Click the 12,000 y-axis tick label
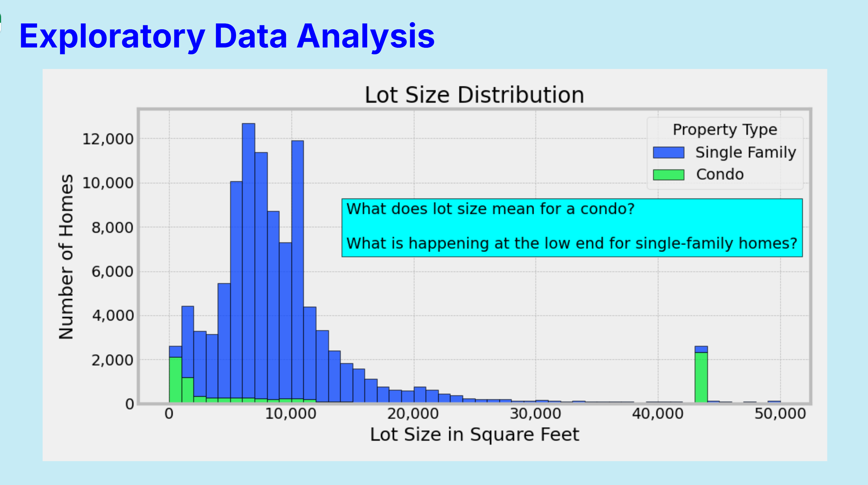 point(108,139)
